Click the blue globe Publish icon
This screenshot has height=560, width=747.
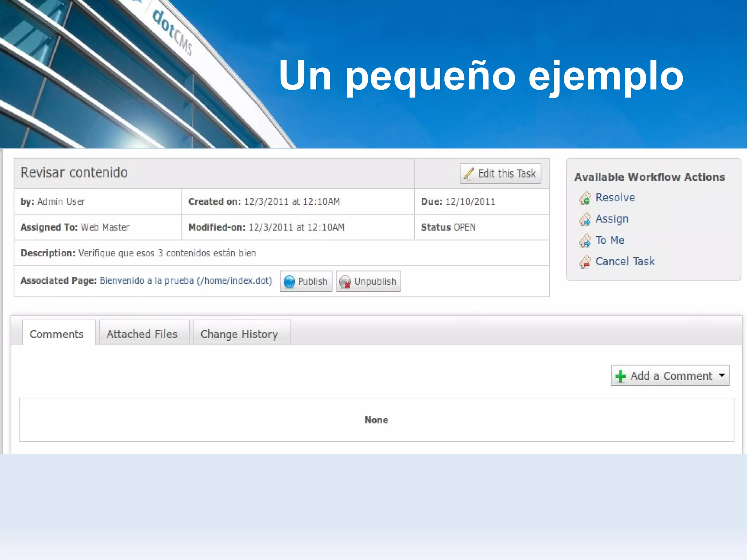click(289, 282)
